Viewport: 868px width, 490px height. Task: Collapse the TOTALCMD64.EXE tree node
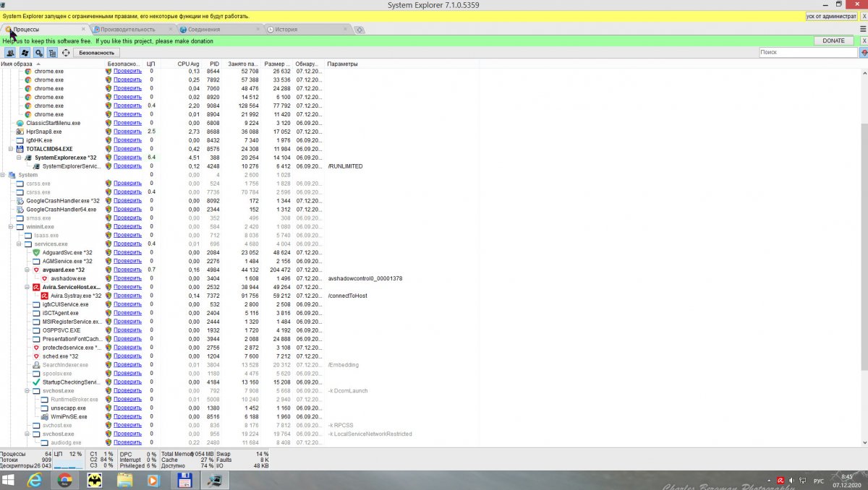coord(11,149)
